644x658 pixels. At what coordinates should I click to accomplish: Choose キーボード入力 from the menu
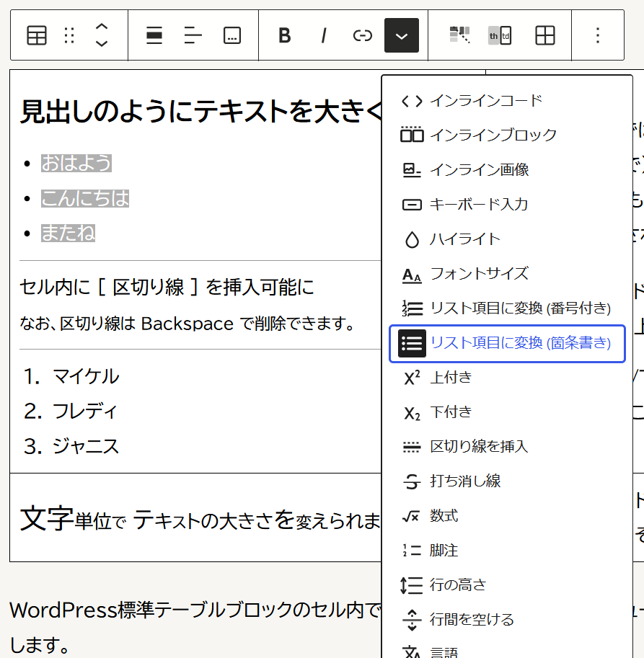pyautogui.click(x=507, y=205)
